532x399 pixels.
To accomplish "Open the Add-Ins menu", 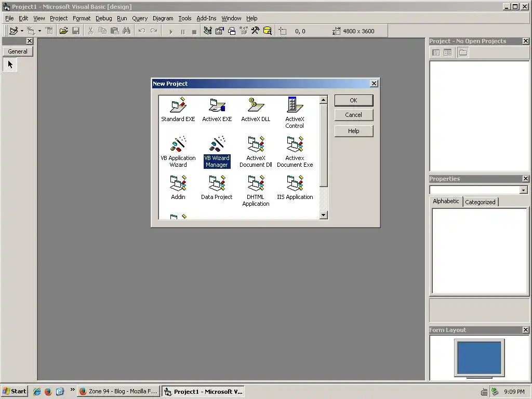I will click(x=206, y=18).
